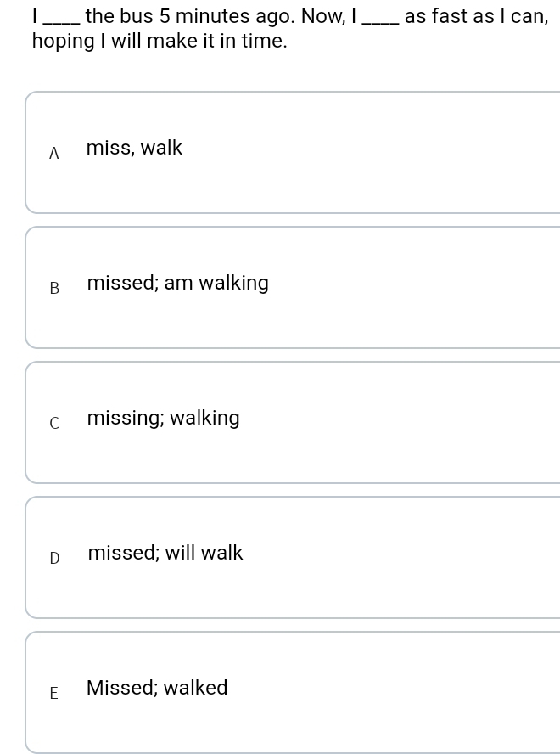The image size is (560, 754).
Task: Choose answer E 'Missed; walked'
Action: [x=292, y=693]
